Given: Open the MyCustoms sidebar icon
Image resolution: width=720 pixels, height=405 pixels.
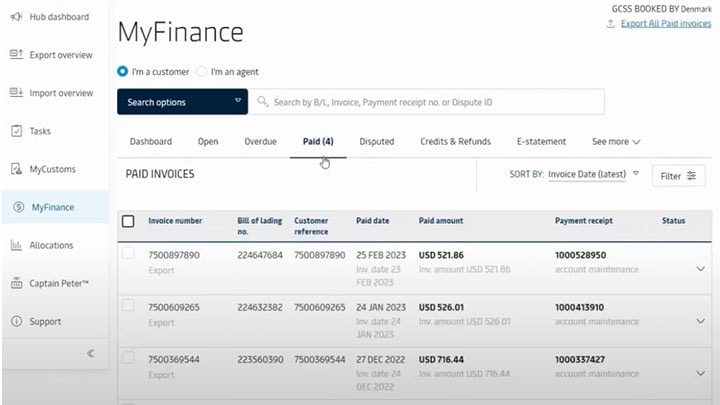Looking at the screenshot, I should (x=16, y=169).
